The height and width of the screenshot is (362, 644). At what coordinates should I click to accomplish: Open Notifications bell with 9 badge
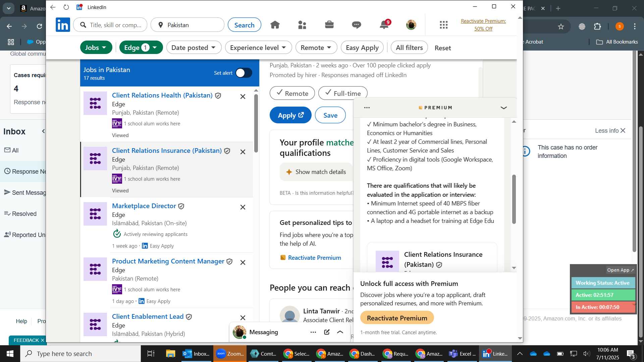click(384, 25)
